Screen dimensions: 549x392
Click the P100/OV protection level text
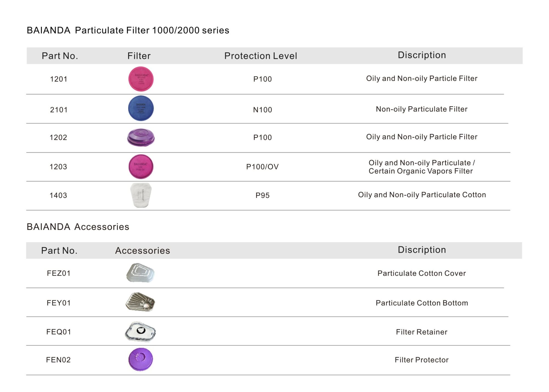click(262, 167)
